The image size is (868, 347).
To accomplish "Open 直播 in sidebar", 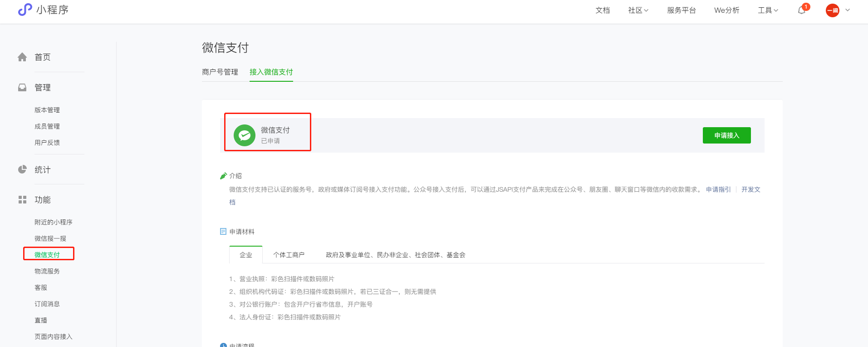I will pyautogui.click(x=41, y=320).
